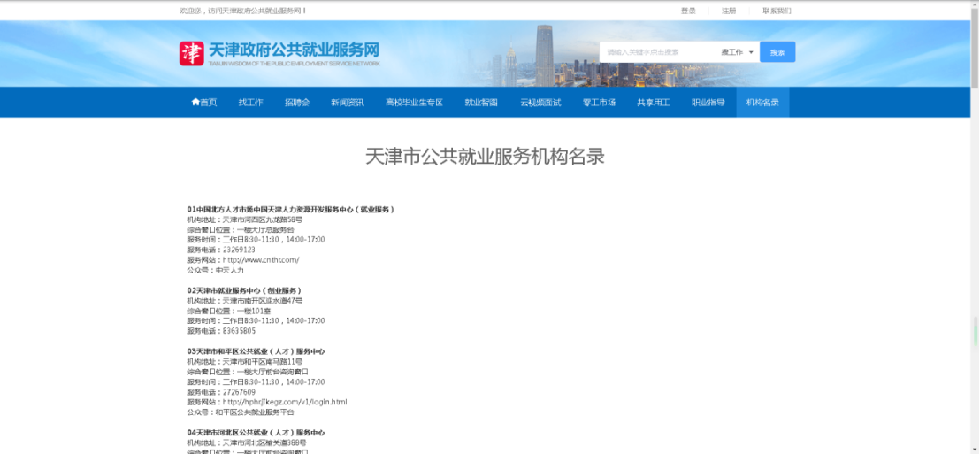Open the 零工市场 menu item
Screen dimensions: 980x454
(599, 103)
